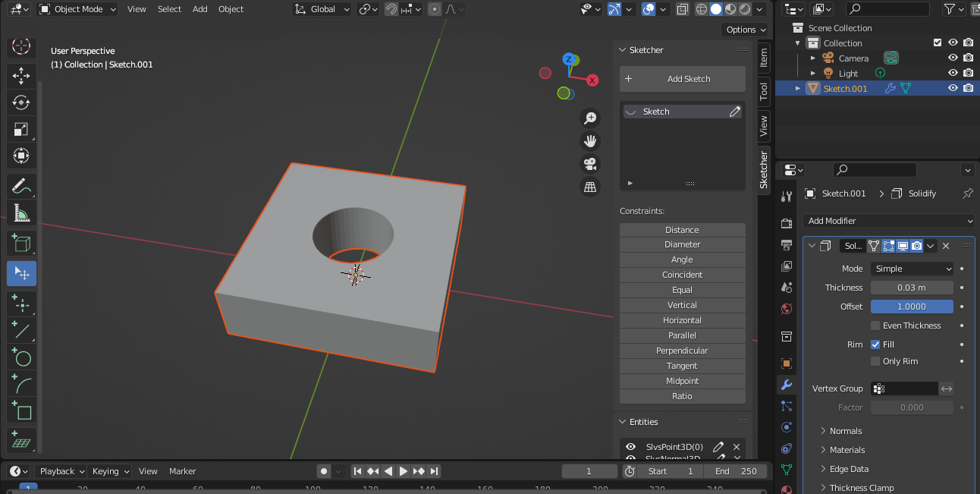This screenshot has width=980, height=494.
Task: Enable the Even Thickness checkbox
Action: pyautogui.click(x=875, y=326)
